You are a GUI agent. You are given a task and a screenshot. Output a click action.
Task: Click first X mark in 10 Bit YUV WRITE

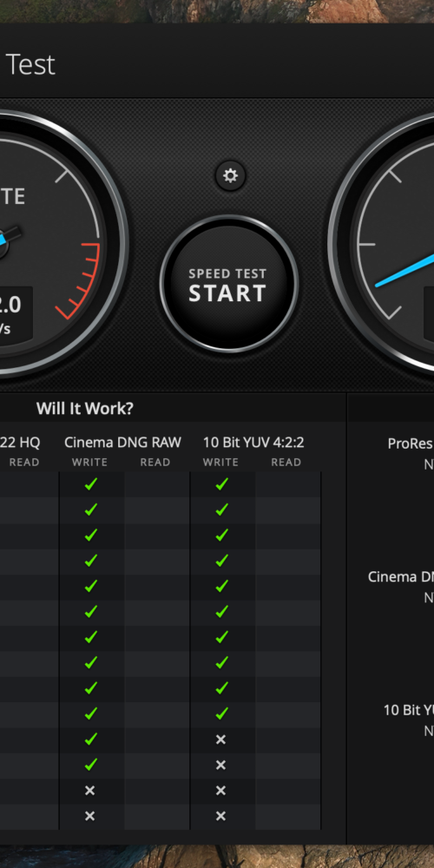tap(220, 740)
